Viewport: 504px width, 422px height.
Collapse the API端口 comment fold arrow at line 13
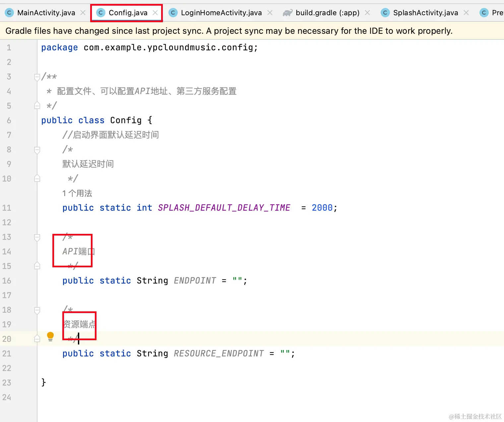[x=37, y=237]
